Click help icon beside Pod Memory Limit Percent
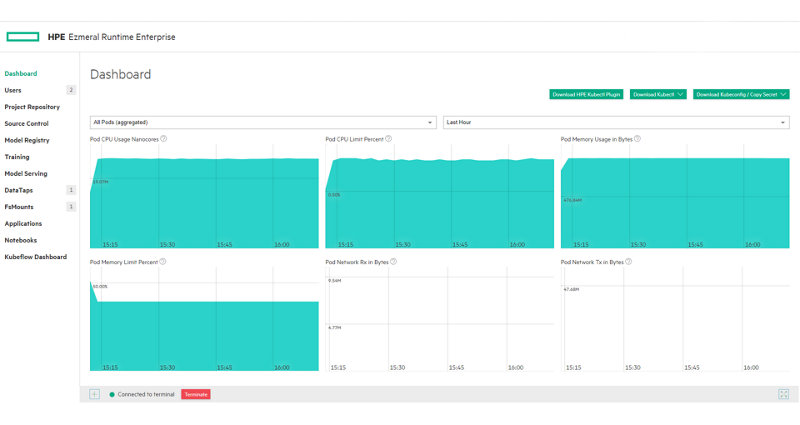800x425 pixels. tap(163, 261)
